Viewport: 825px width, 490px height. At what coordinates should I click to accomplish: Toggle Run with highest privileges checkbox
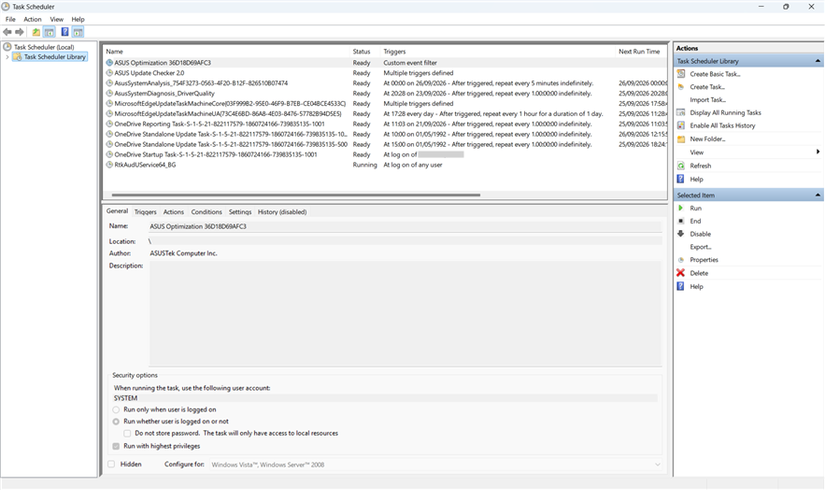tap(116, 446)
